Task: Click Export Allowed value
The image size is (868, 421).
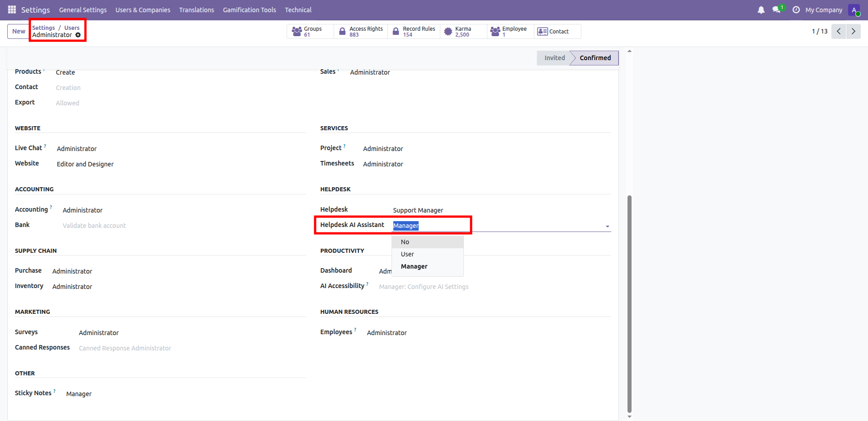Action: pyautogui.click(x=67, y=103)
